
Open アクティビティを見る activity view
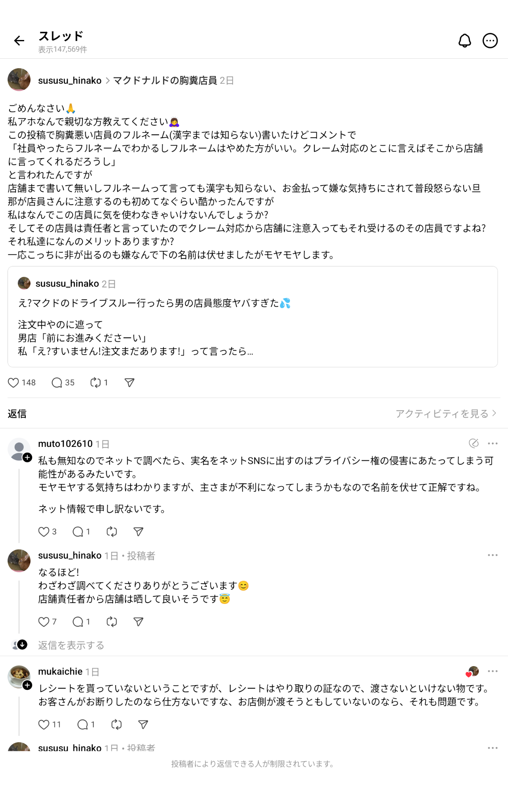click(445, 414)
